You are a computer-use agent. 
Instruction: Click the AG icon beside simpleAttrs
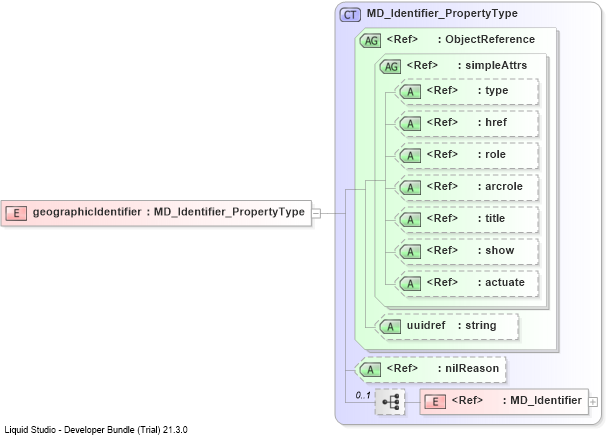point(391,66)
